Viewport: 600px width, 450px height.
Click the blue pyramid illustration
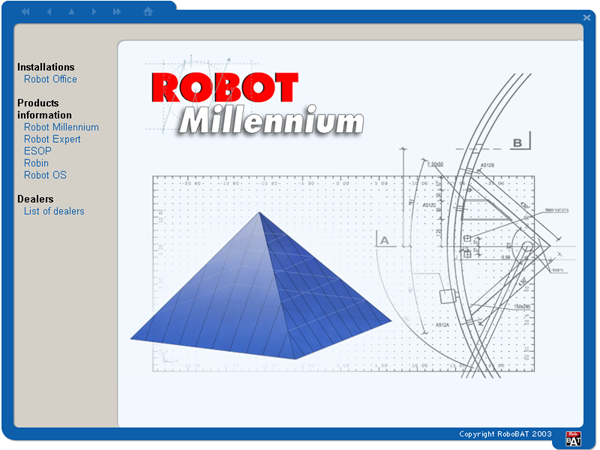click(261, 286)
